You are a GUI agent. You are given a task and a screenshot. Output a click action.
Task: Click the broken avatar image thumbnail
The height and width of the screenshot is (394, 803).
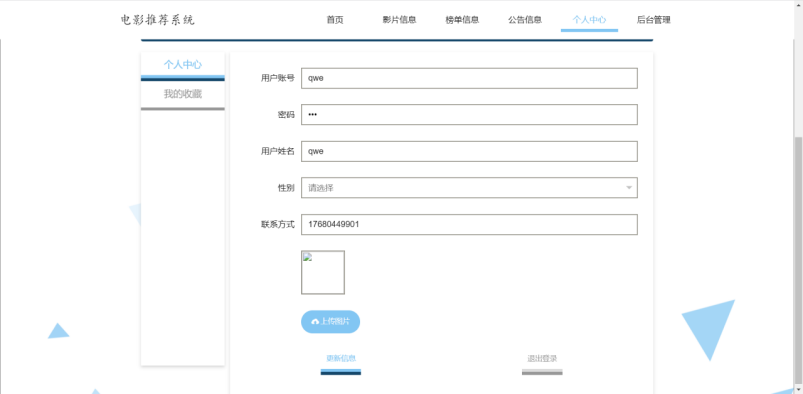pyautogui.click(x=323, y=273)
